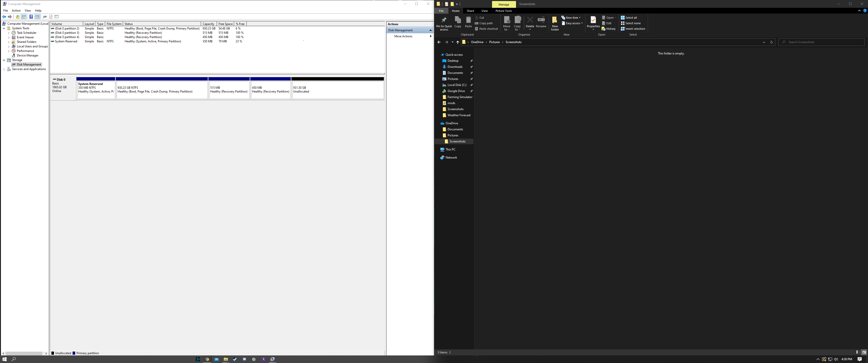
Task: Click Select all in the ribbon
Action: click(x=629, y=18)
